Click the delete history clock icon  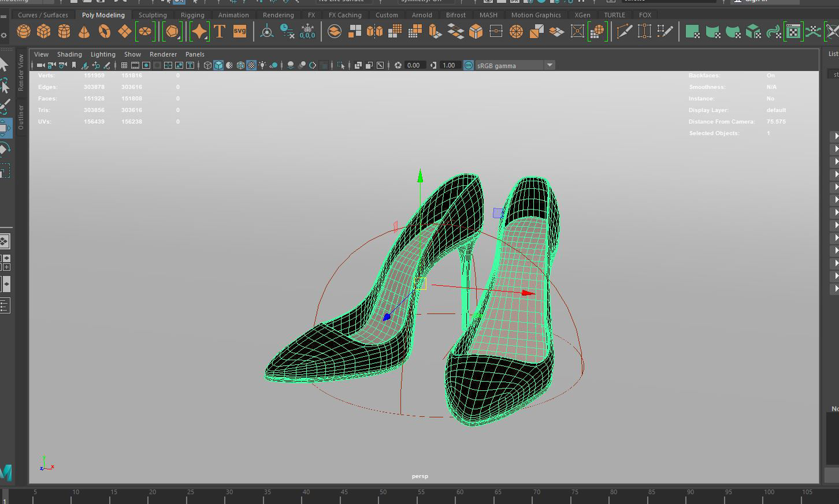coord(287,31)
